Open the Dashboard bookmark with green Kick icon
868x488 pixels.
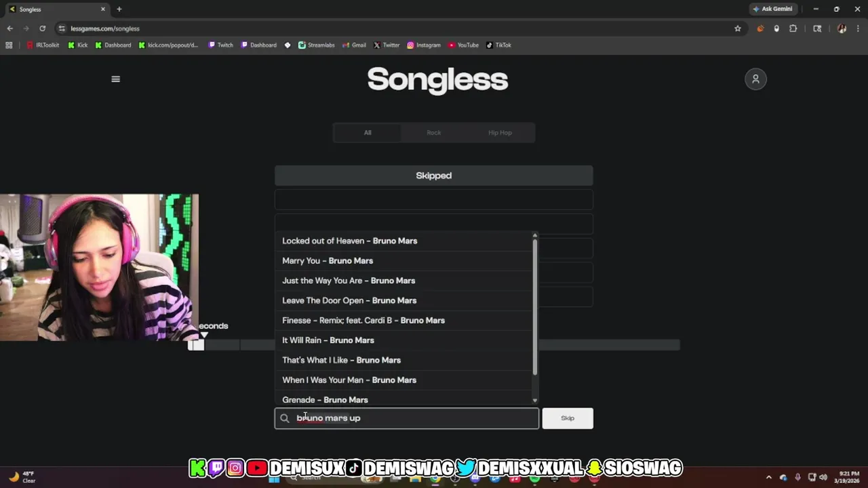pyautogui.click(x=113, y=45)
